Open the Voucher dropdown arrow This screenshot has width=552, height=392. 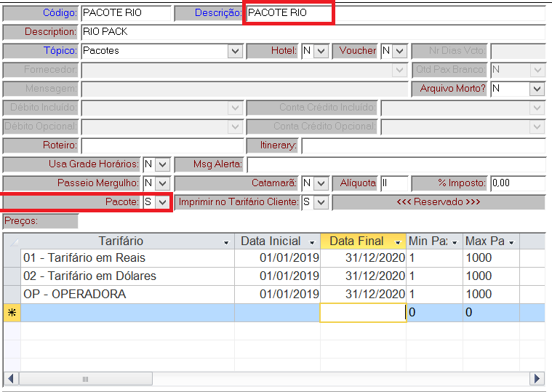(401, 51)
